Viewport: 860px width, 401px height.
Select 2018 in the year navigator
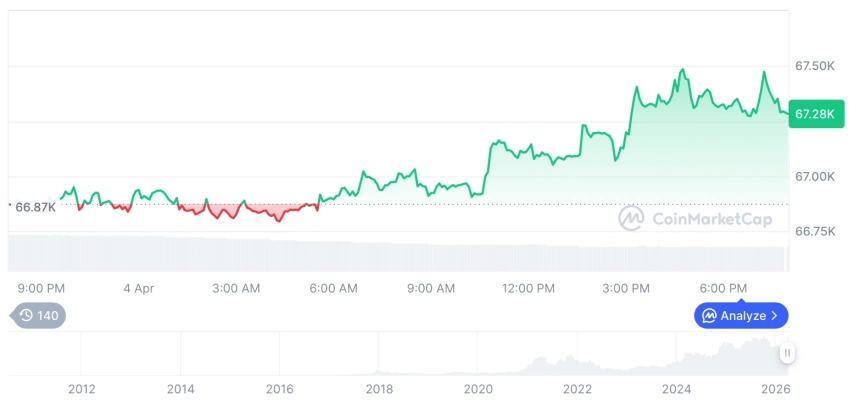(379, 389)
